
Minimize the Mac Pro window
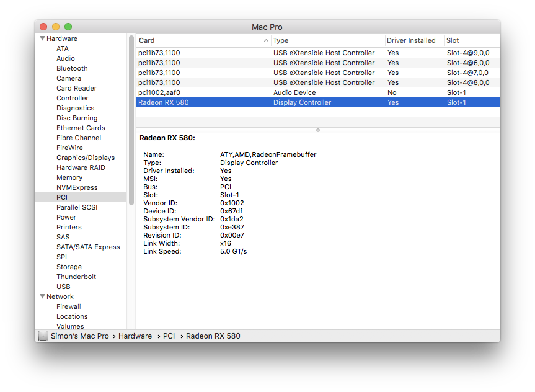(56, 27)
